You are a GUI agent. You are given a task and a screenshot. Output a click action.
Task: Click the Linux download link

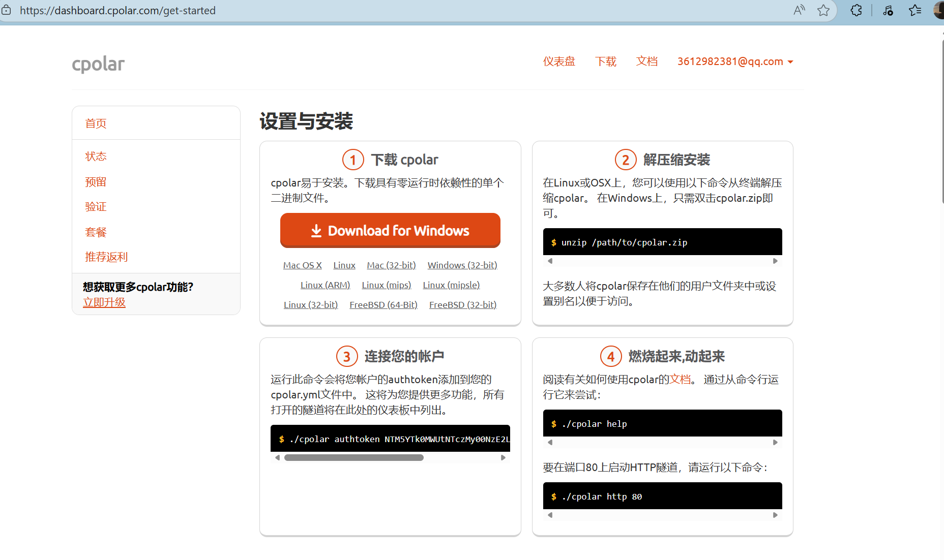pos(344,265)
